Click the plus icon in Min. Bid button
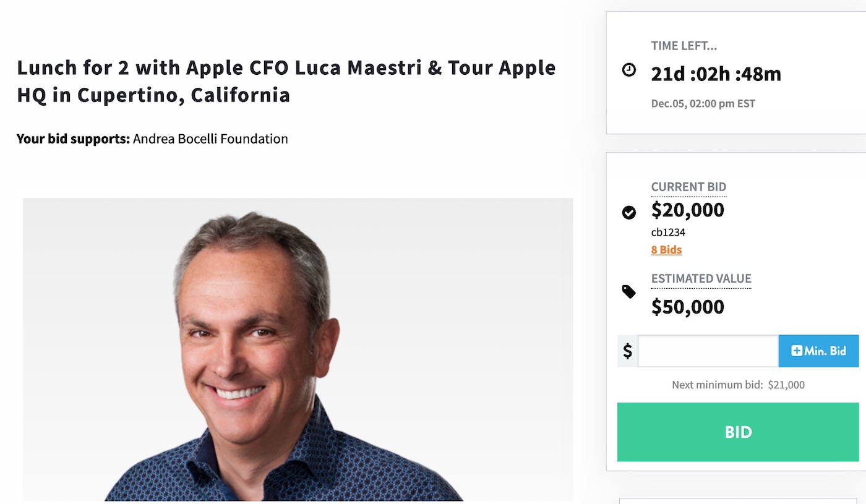 click(x=797, y=351)
